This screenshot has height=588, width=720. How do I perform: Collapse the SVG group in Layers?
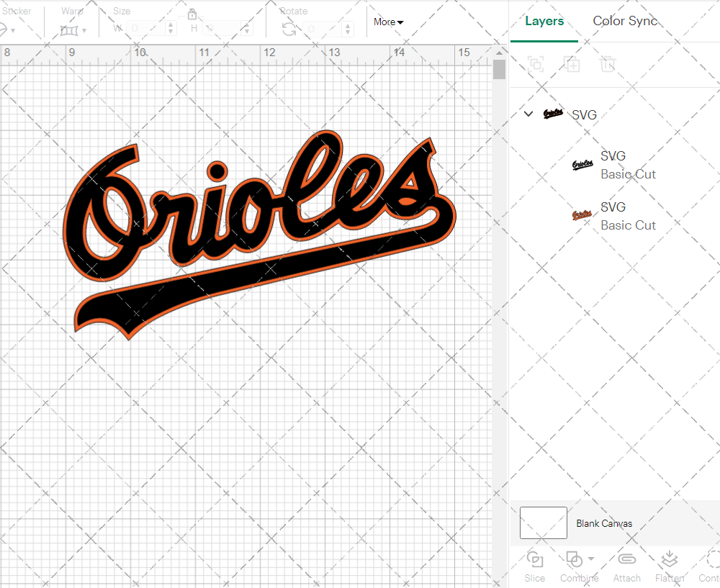point(528,114)
